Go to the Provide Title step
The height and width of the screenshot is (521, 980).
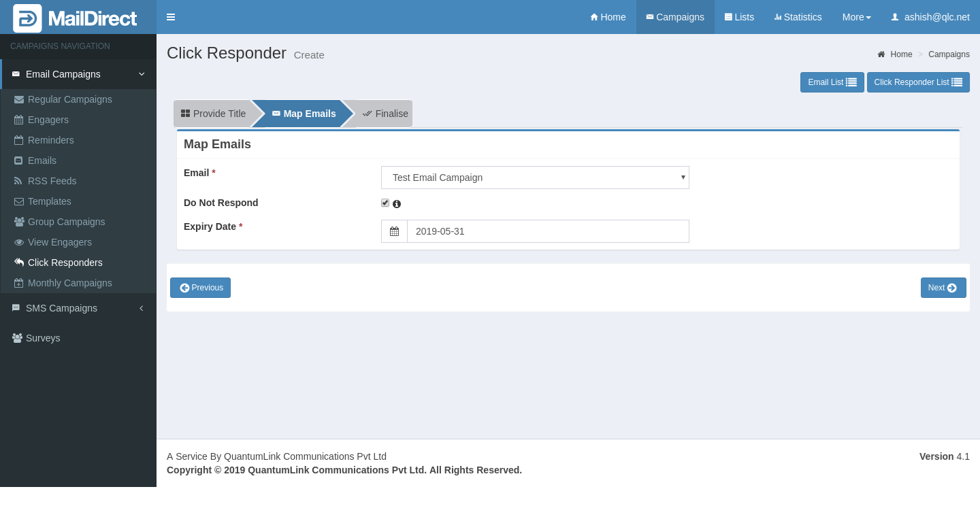(x=213, y=114)
